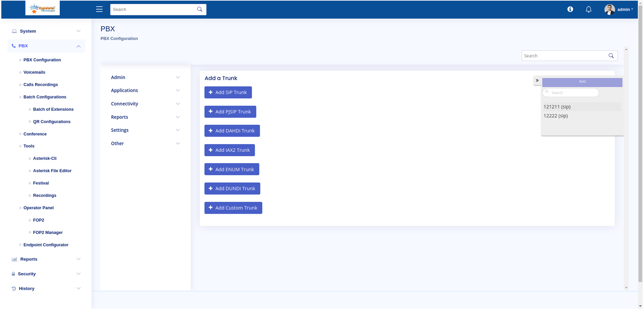Viewport: 644px width, 309px height.
Task: Select the phone icon next to PBX
Action: [x=14, y=46]
